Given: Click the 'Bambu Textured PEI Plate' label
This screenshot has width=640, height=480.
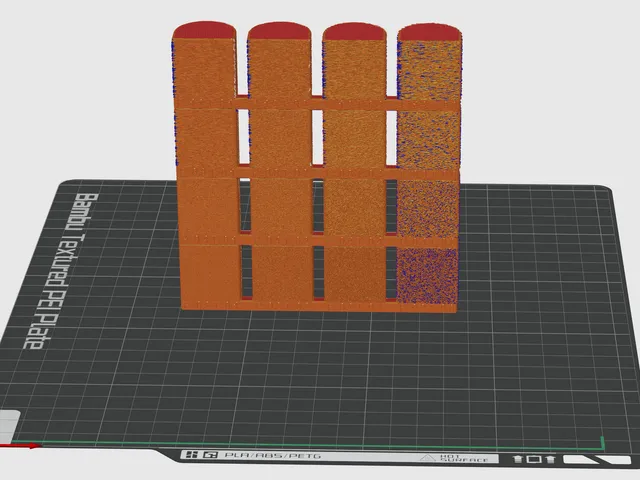Looking at the screenshot, I should (x=60, y=271).
